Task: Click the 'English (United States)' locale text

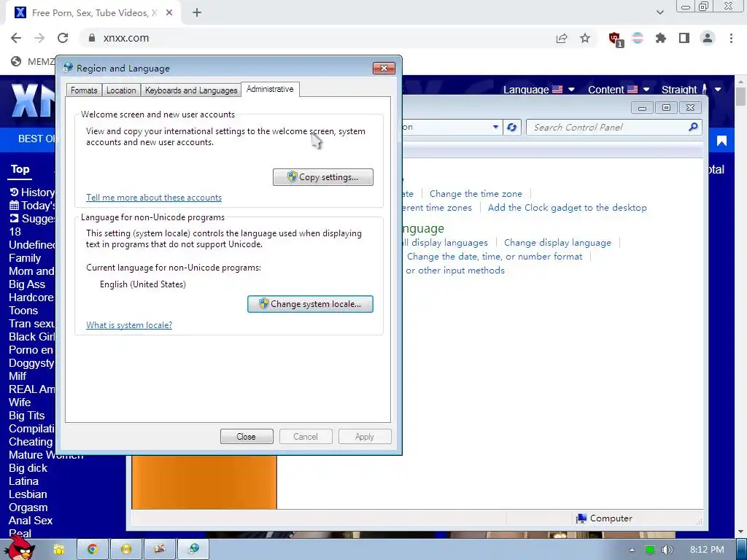Action: (x=142, y=284)
